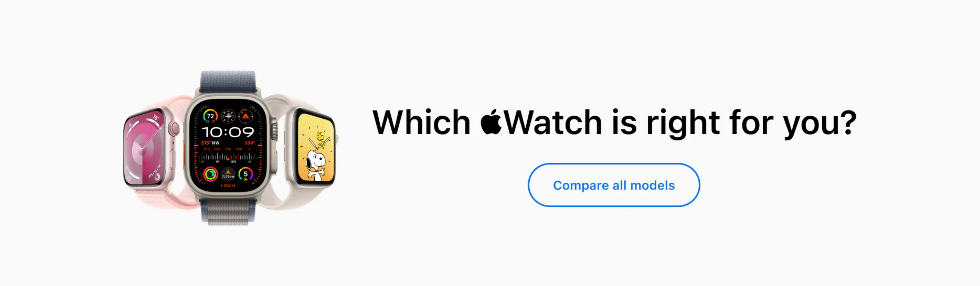The width and height of the screenshot is (980, 286).
Task: Click the Compare all models button
Action: (614, 185)
